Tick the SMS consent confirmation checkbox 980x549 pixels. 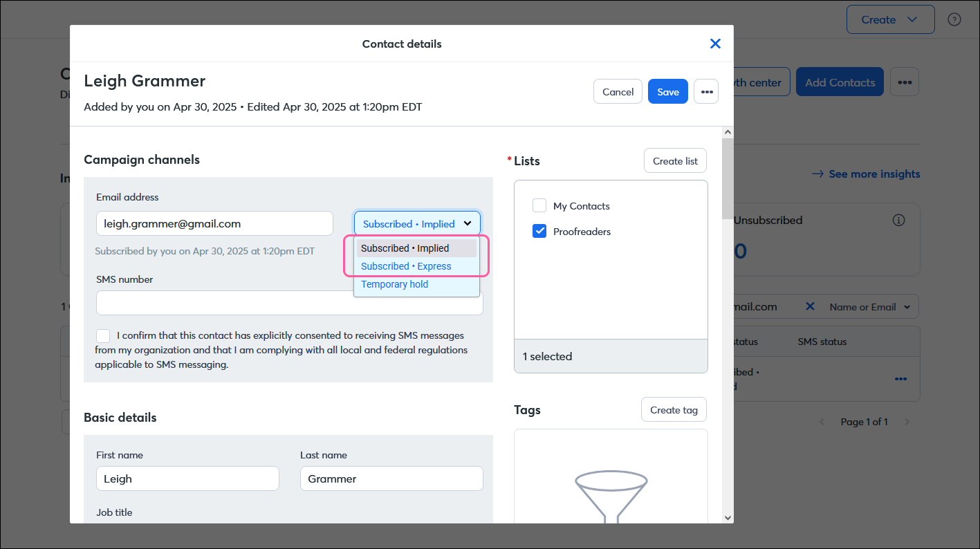coord(103,336)
